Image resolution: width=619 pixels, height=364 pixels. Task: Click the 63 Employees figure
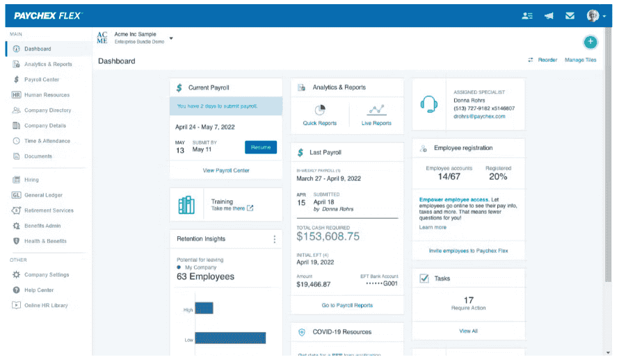pyautogui.click(x=205, y=277)
